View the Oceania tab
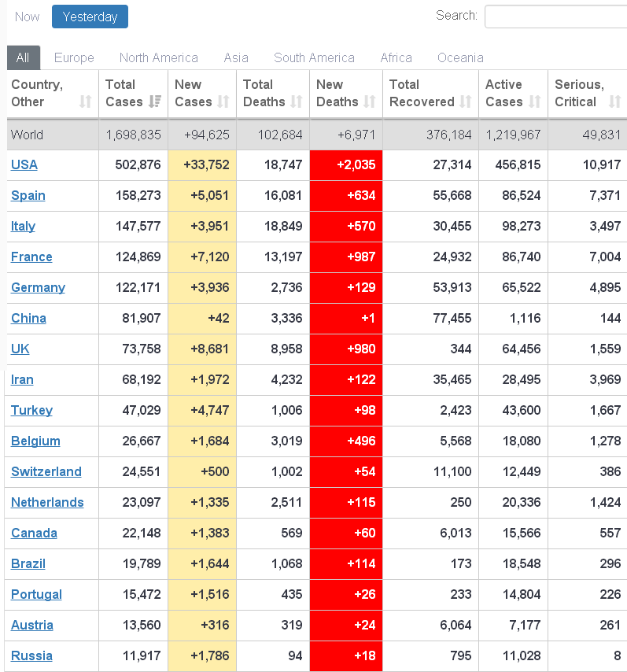This screenshot has height=672, width=627. 460,57
